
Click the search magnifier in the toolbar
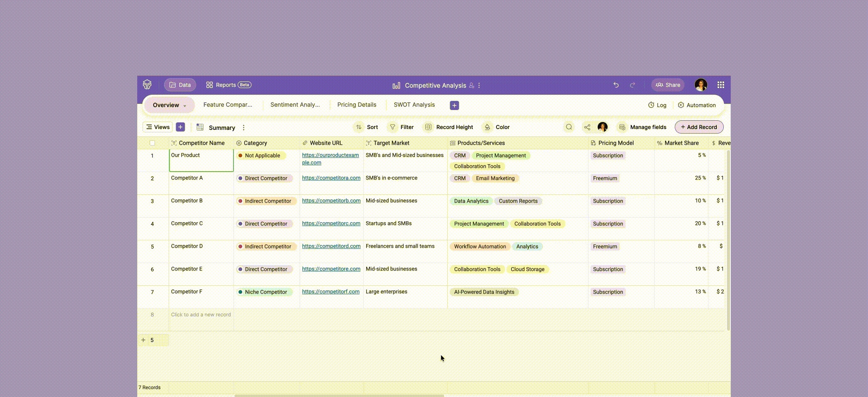click(569, 127)
